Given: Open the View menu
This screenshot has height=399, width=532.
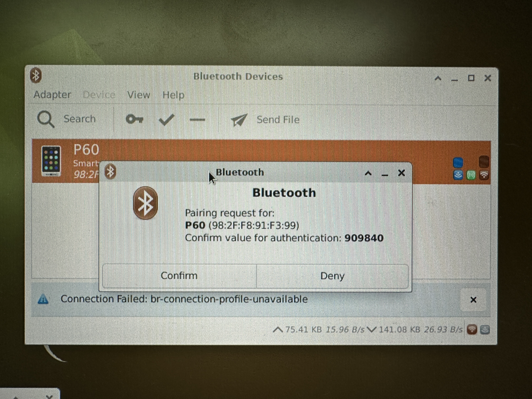Looking at the screenshot, I should point(139,95).
